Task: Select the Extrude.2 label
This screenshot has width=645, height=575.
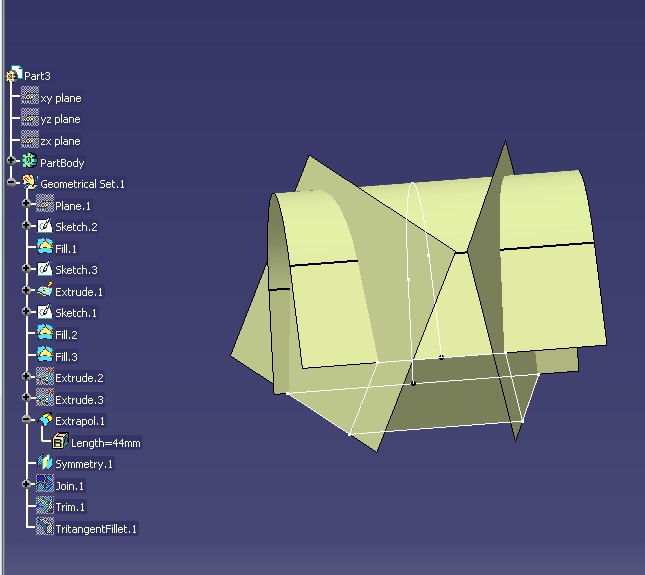Action: (x=79, y=378)
